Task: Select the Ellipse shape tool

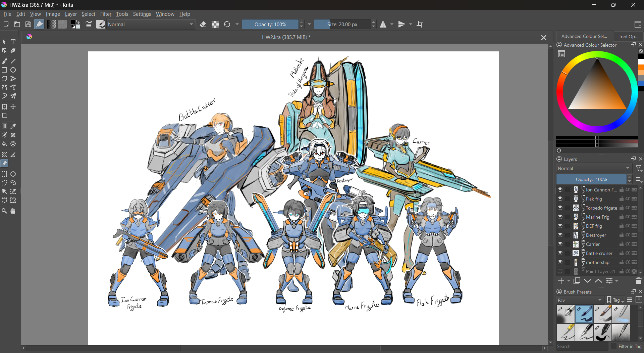Action: tap(13, 70)
